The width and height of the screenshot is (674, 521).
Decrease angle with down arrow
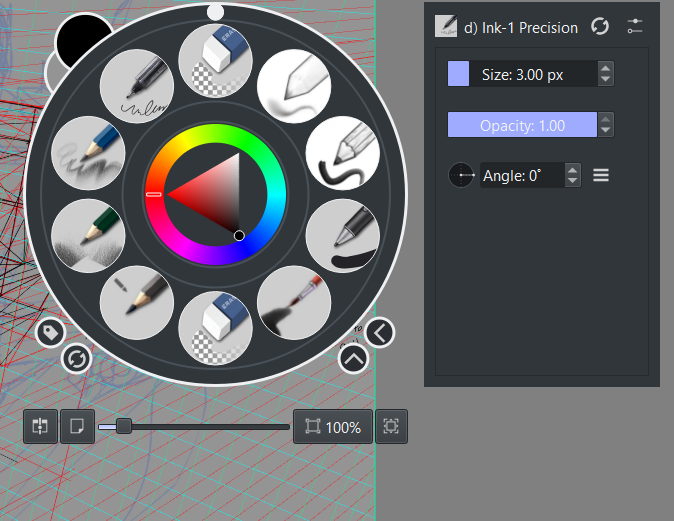point(573,181)
